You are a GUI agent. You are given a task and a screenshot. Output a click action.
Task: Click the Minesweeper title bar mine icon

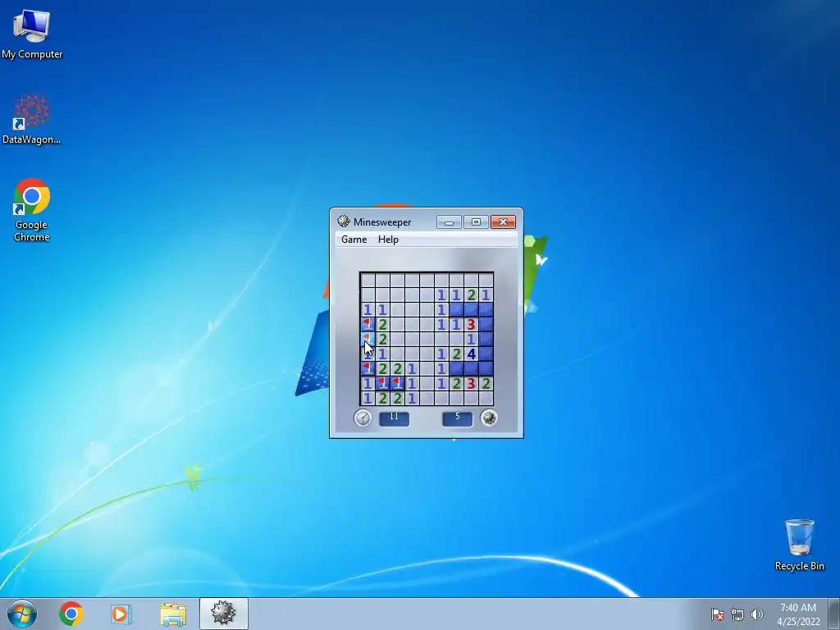point(344,221)
